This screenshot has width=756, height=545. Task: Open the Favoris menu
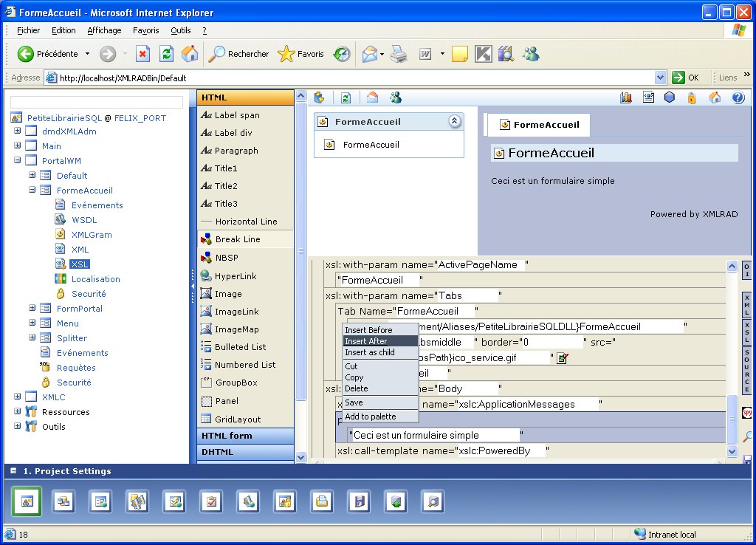tap(145, 30)
